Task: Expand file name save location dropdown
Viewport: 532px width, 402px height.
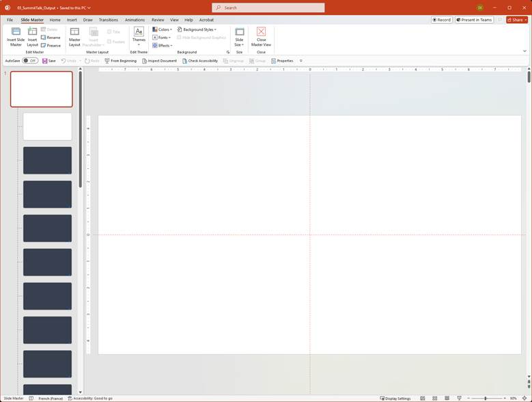Action: pos(89,8)
